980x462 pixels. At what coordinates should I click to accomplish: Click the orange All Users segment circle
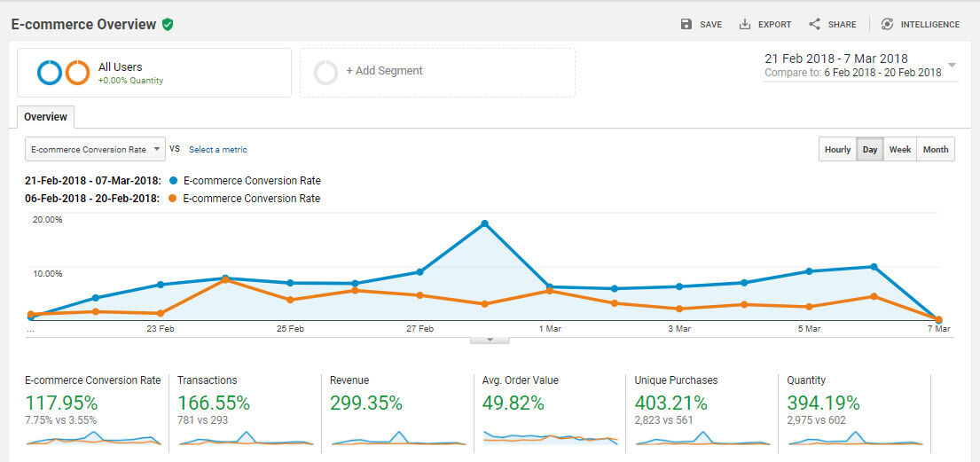pos(77,73)
